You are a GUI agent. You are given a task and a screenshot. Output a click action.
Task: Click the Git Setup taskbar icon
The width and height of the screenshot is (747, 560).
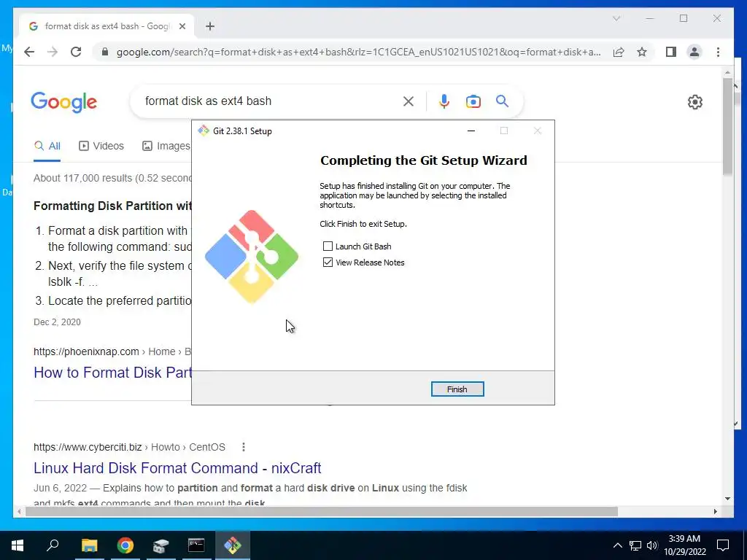click(x=233, y=545)
